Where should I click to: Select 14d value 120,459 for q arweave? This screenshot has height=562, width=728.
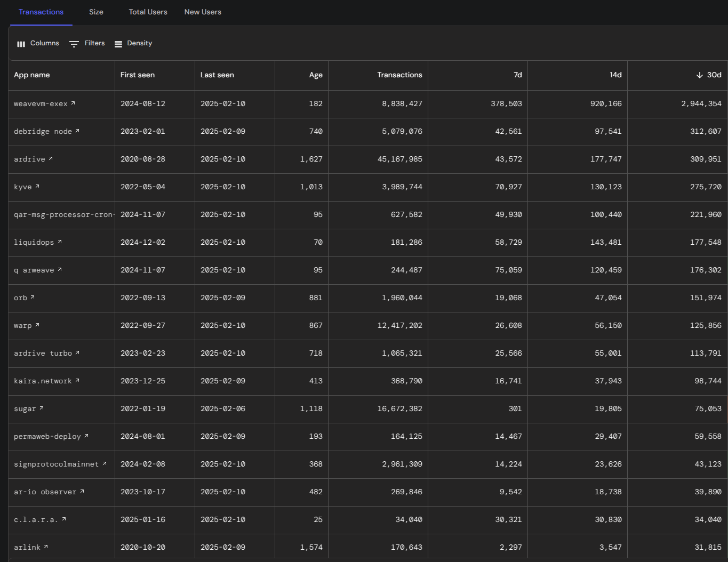tap(606, 270)
